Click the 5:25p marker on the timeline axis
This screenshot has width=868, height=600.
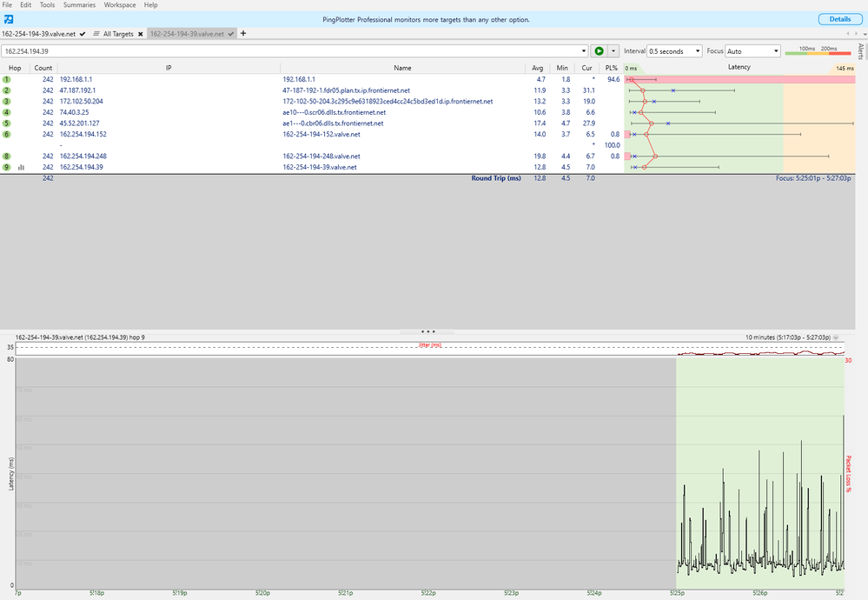[677, 593]
